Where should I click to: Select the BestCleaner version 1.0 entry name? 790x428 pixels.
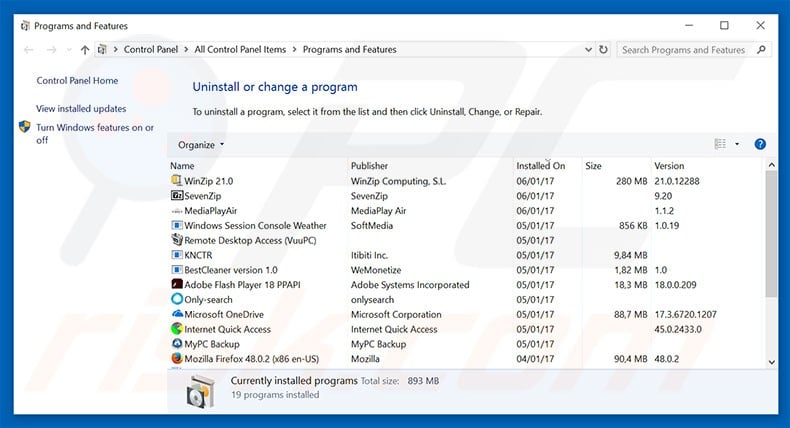point(231,270)
